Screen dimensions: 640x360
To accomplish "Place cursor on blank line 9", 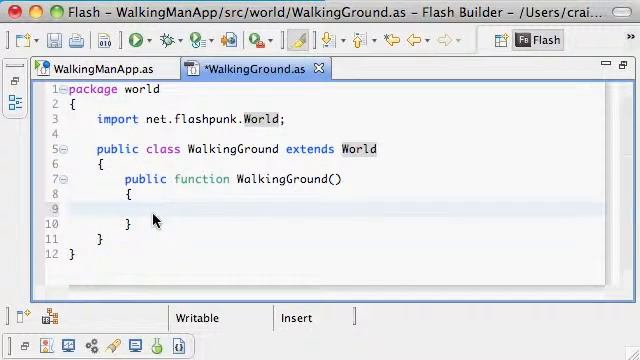I will pos(337,209).
